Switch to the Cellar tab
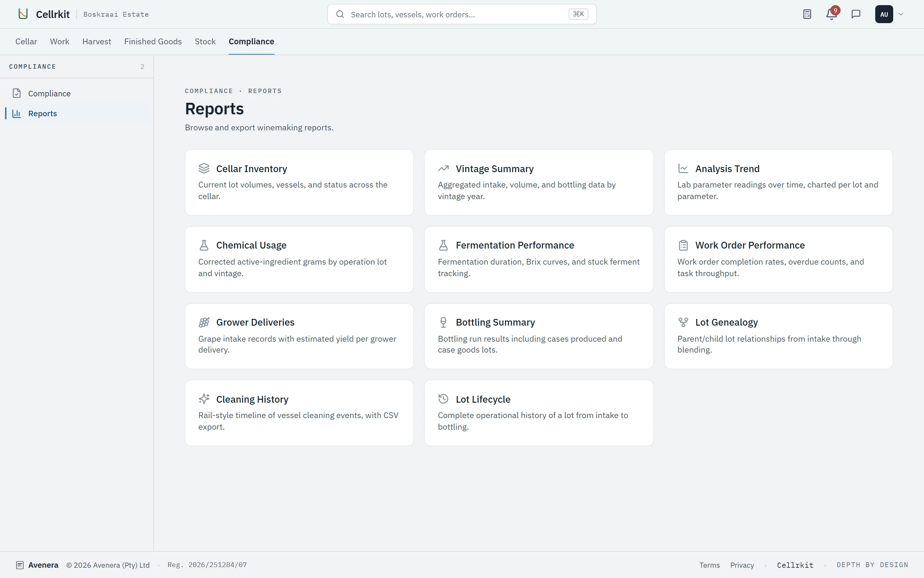The image size is (924, 578). pos(26,41)
